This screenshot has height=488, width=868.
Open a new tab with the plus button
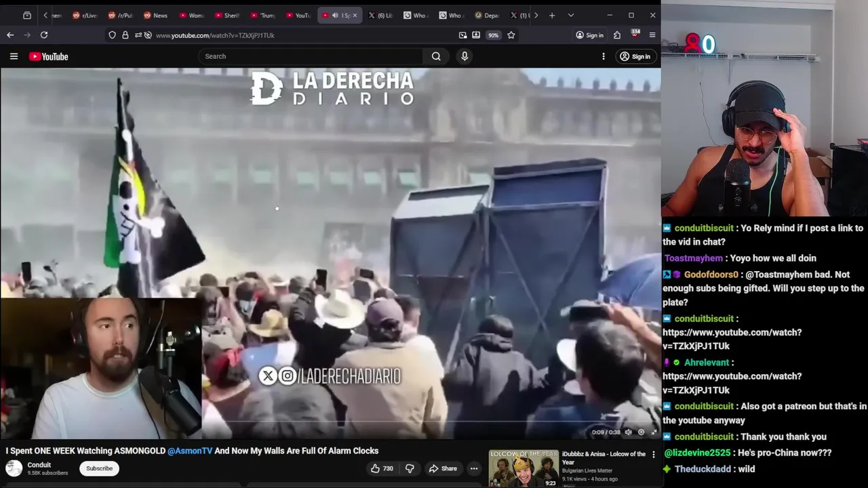tap(552, 15)
